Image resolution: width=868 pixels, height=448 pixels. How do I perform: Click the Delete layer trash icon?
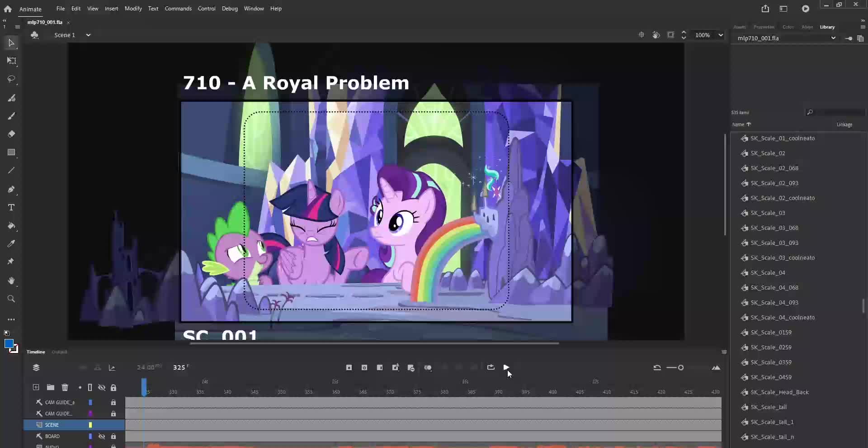pyautogui.click(x=65, y=388)
